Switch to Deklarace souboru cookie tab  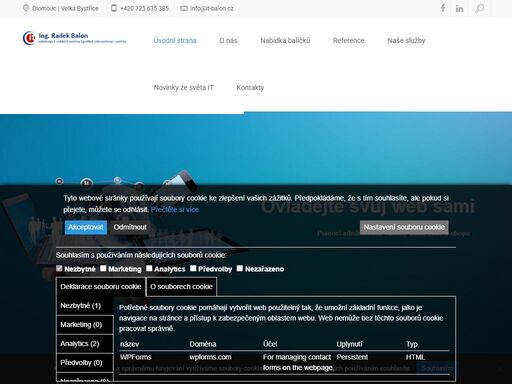tap(101, 287)
